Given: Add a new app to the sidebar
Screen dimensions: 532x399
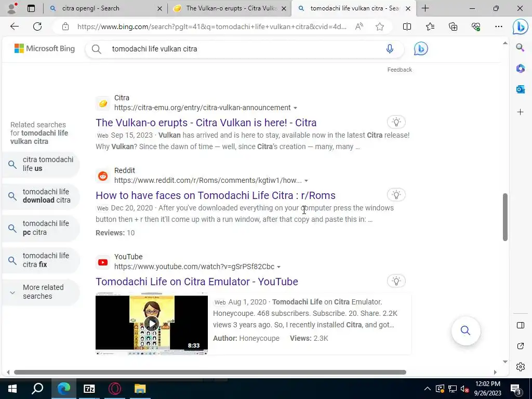Looking at the screenshot, I should tap(520, 112).
